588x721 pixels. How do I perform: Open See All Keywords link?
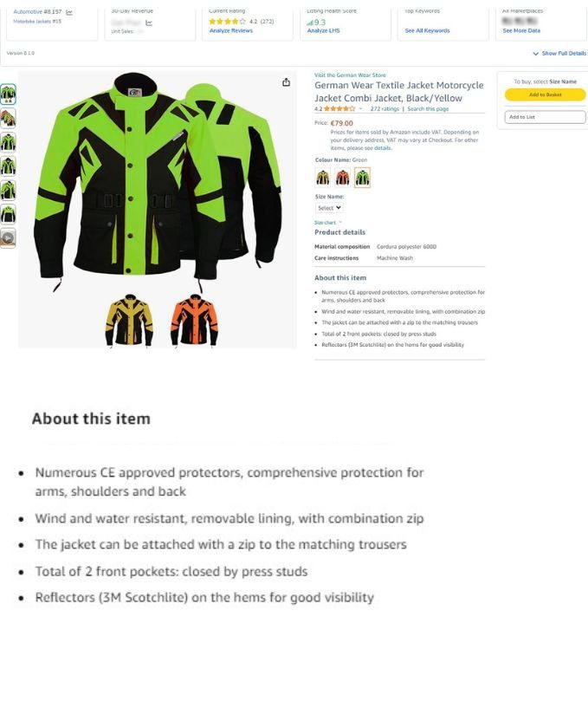tap(427, 31)
